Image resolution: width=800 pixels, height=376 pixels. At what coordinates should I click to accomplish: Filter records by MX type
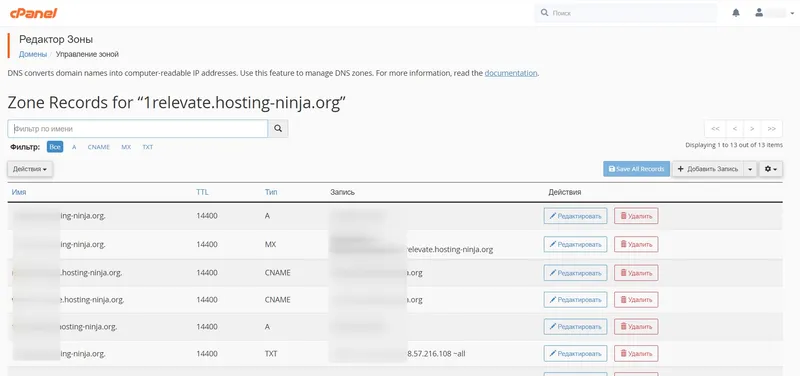tap(126, 147)
